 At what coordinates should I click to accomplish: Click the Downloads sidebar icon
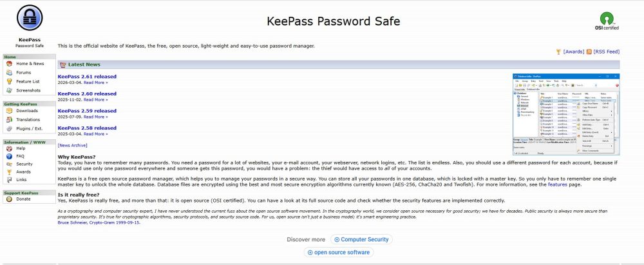9,111
